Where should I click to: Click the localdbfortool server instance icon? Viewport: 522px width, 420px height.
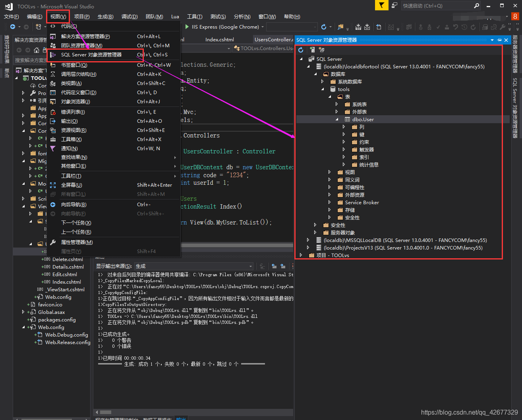[x=319, y=66]
